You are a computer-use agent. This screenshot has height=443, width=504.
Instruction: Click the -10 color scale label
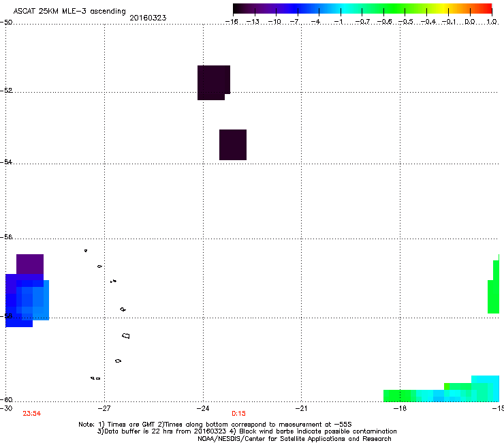click(x=274, y=22)
